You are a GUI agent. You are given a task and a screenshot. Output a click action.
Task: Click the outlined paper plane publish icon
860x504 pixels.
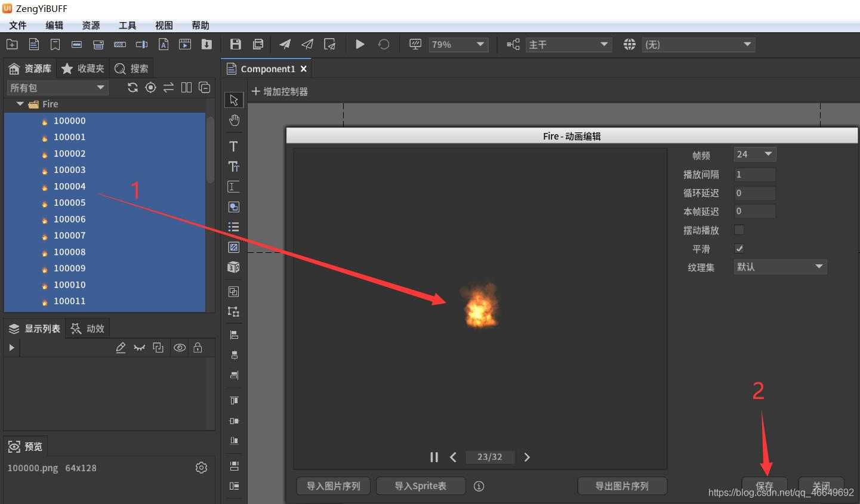[x=307, y=45]
